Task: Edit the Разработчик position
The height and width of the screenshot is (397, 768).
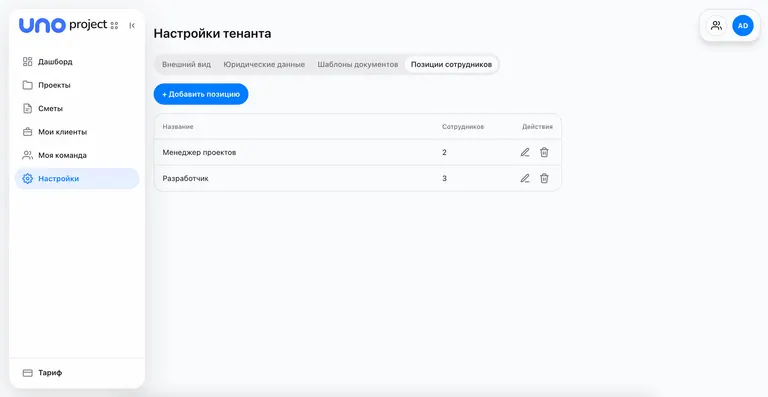Action: 525,178
